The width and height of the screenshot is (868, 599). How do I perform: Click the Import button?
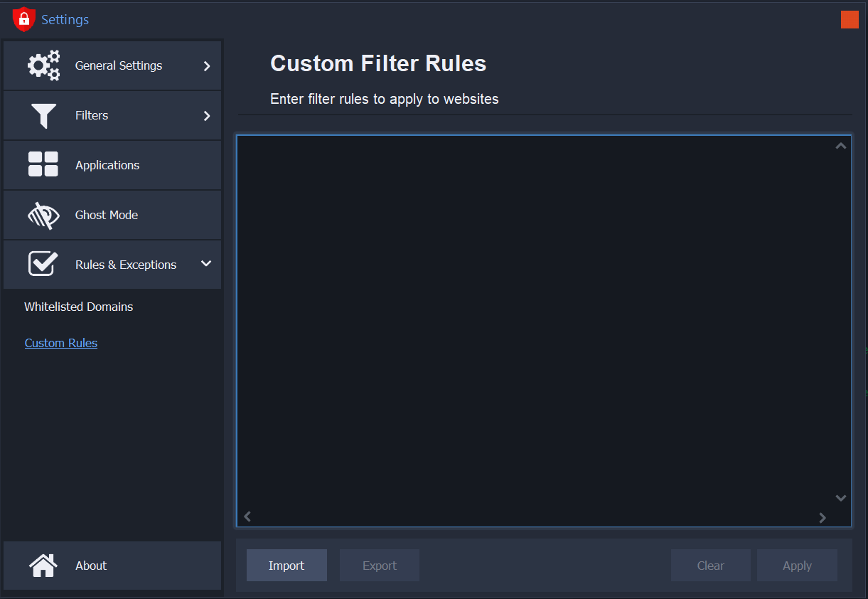[286, 566]
